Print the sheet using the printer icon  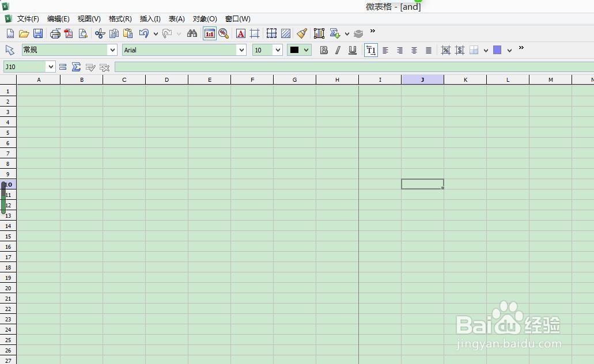pyautogui.click(x=55, y=34)
